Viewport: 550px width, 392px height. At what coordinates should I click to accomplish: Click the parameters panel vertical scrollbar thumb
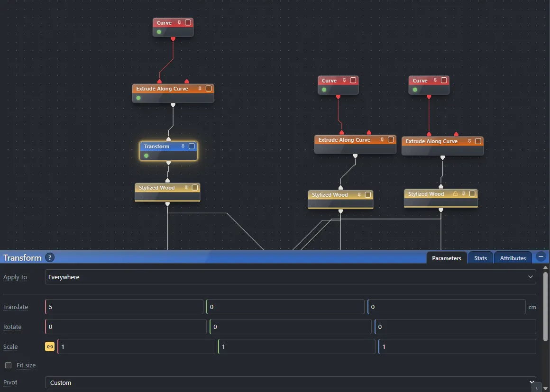pyautogui.click(x=545, y=306)
